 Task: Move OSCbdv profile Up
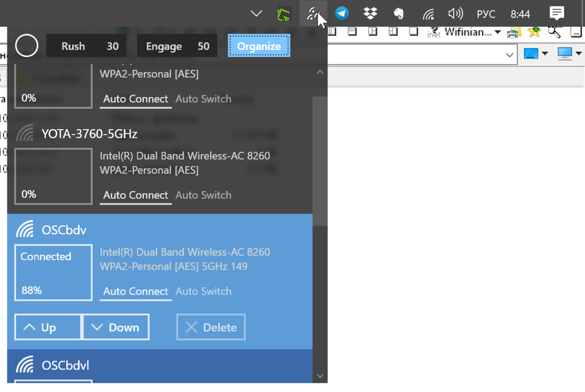pos(48,327)
